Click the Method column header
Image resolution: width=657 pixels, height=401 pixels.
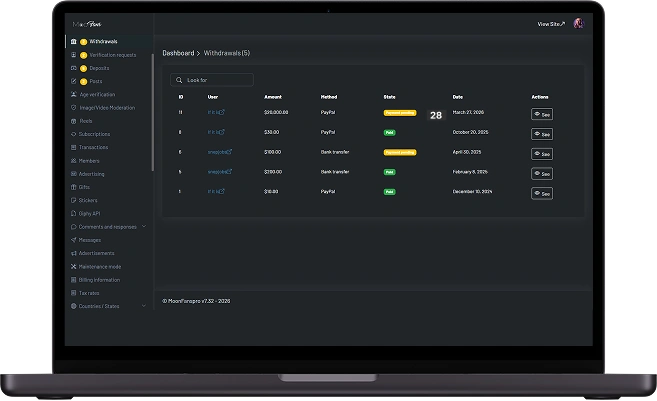coord(329,97)
